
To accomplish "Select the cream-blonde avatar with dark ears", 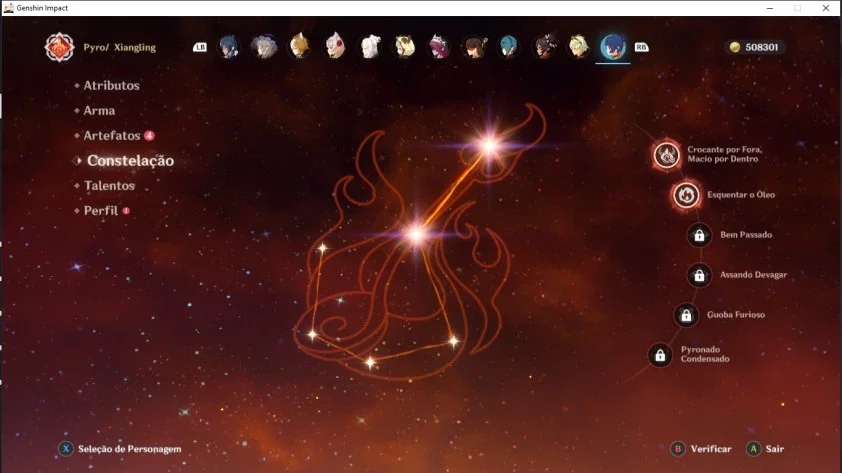I will pyautogui.click(x=404, y=47).
